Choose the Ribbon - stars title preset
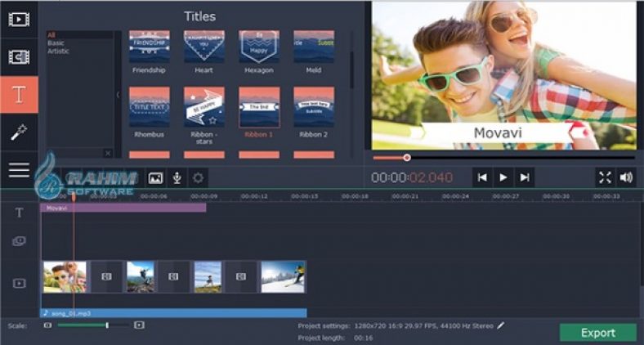This screenshot has height=345, width=644. [204, 115]
